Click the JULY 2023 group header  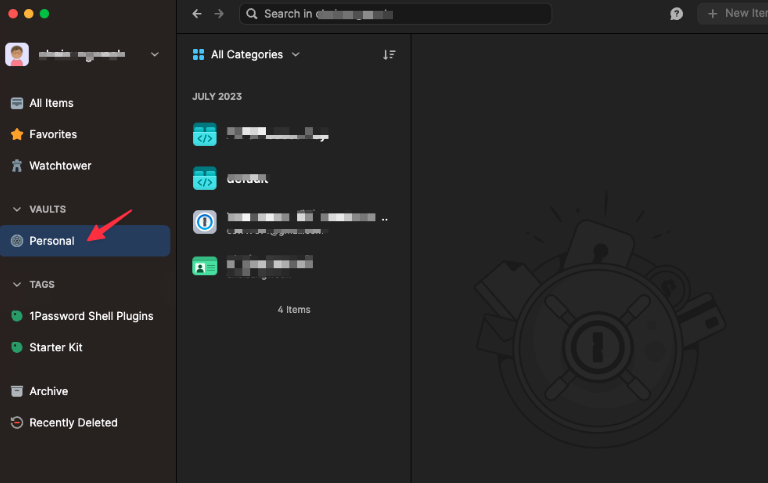217,97
